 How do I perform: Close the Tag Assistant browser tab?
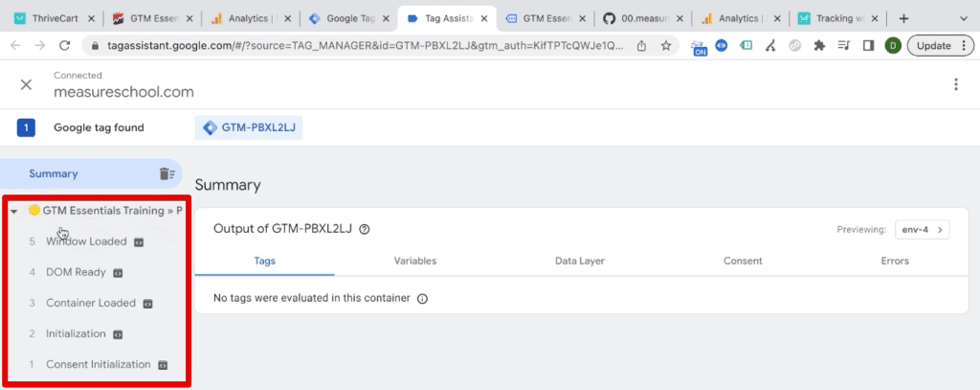(x=485, y=19)
